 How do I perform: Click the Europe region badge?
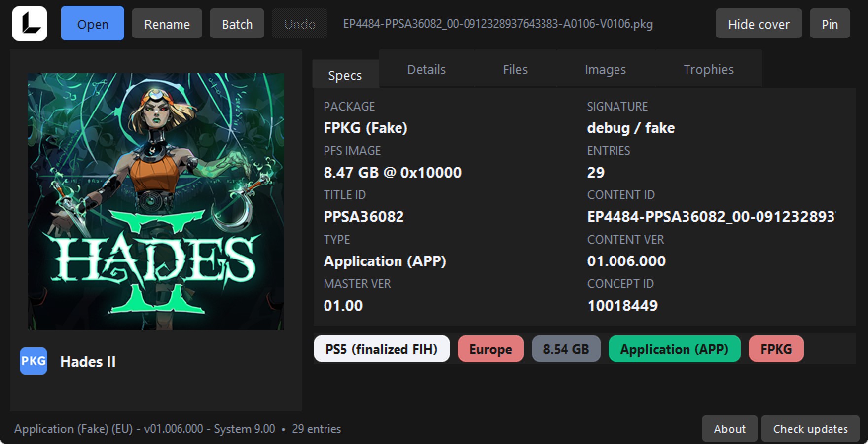(x=491, y=349)
